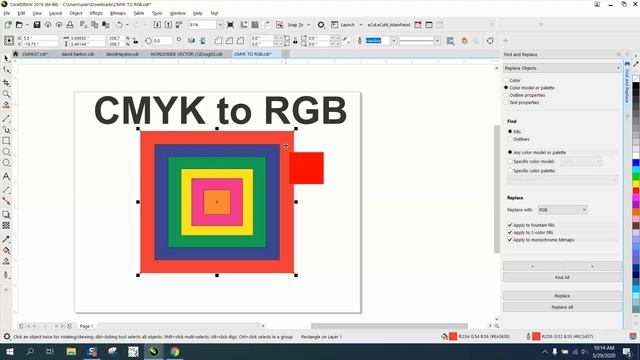Select the Color Eyedropper tool

point(6,239)
